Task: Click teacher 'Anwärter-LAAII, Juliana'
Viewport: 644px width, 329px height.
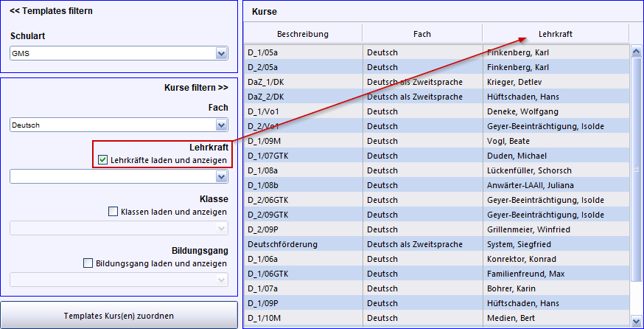Action: click(531, 185)
